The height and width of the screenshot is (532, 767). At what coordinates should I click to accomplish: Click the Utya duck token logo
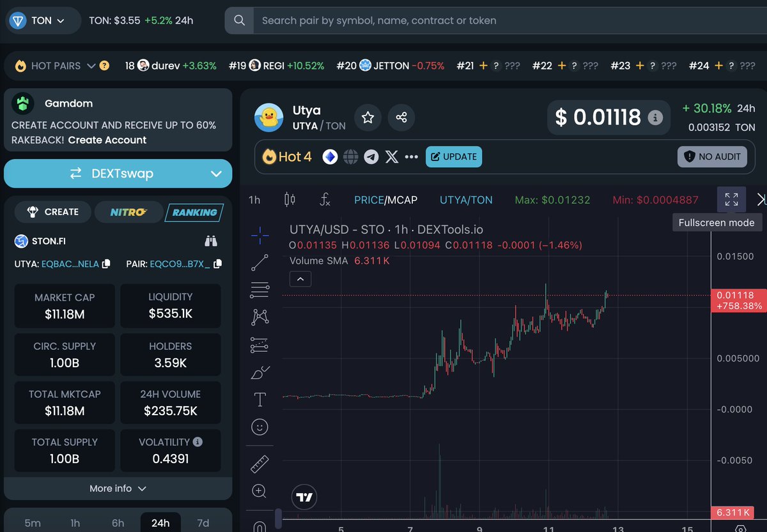click(x=269, y=118)
